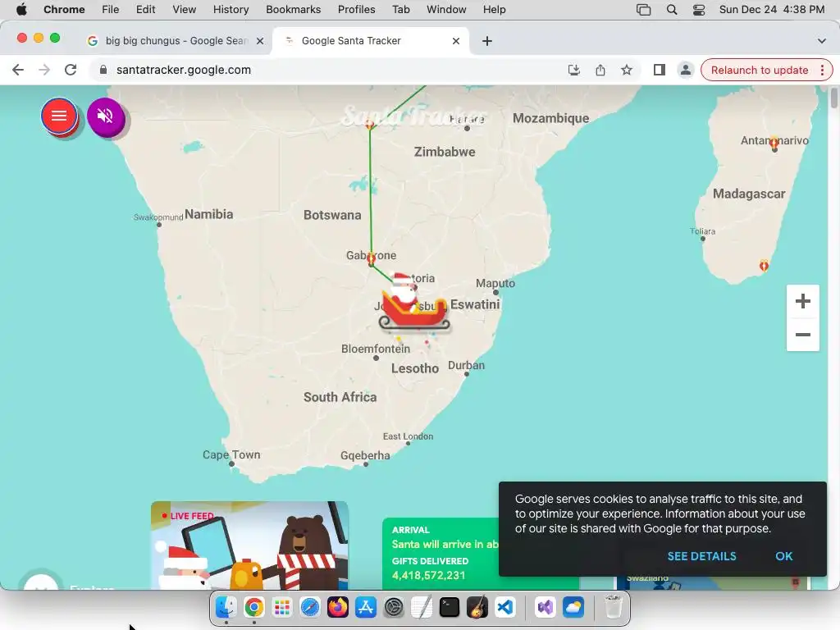Open the Chrome profile avatar
This screenshot has height=630, width=840.
685,70
